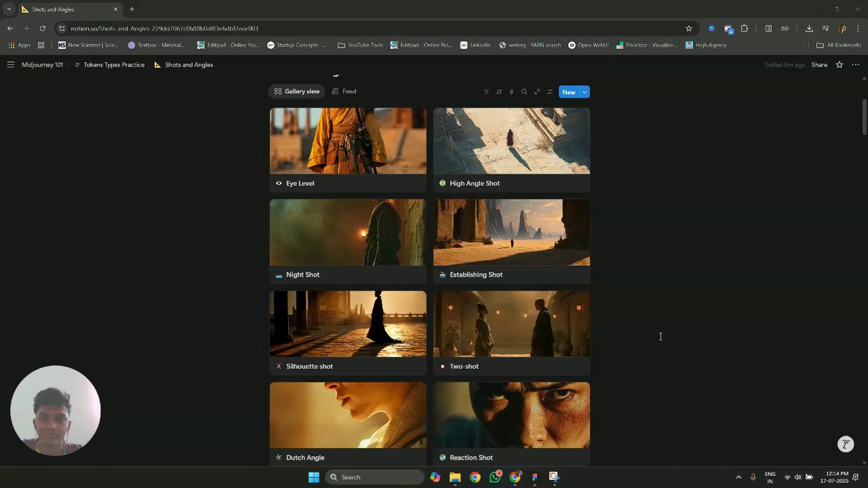Go to Tokens Types Practice breadcrumb

click(x=113, y=65)
